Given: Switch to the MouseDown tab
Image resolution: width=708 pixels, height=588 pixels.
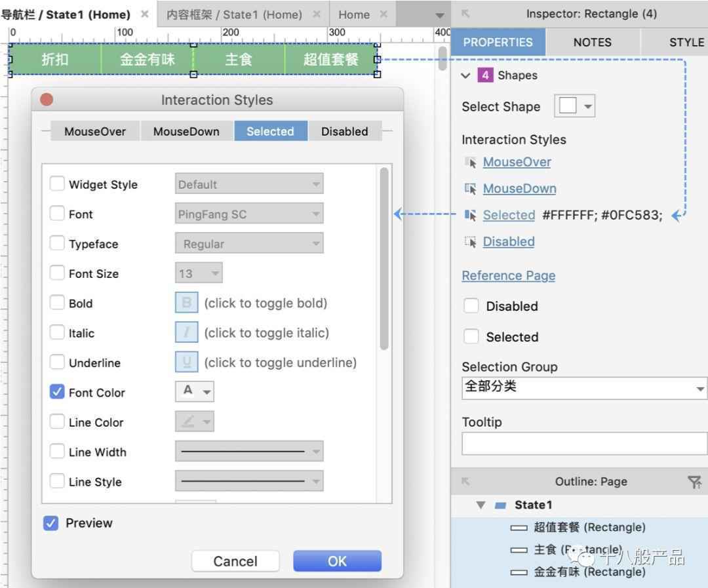Looking at the screenshot, I should pyautogui.click(x=186, y=131).
